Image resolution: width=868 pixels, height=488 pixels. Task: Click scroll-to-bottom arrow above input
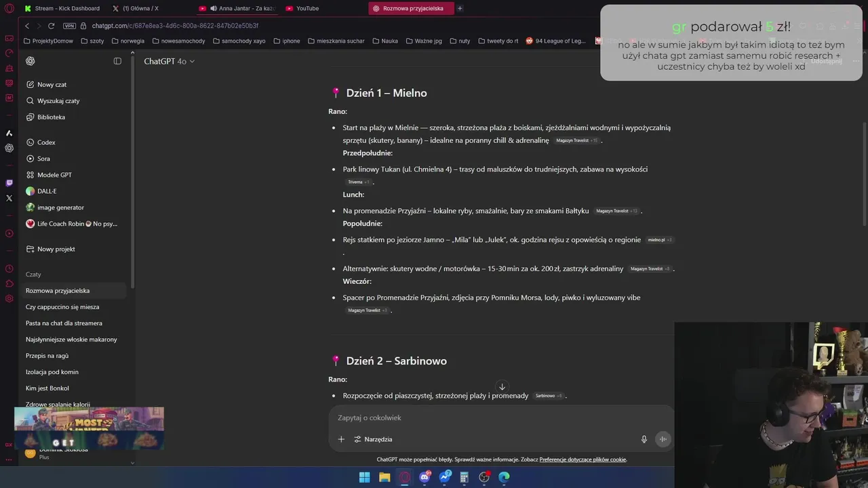(502, 387)
